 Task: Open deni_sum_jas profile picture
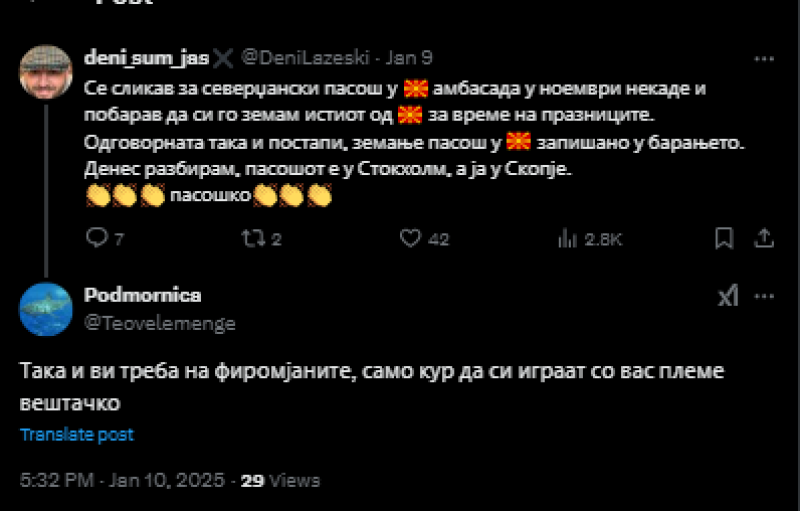coord(46,72)
